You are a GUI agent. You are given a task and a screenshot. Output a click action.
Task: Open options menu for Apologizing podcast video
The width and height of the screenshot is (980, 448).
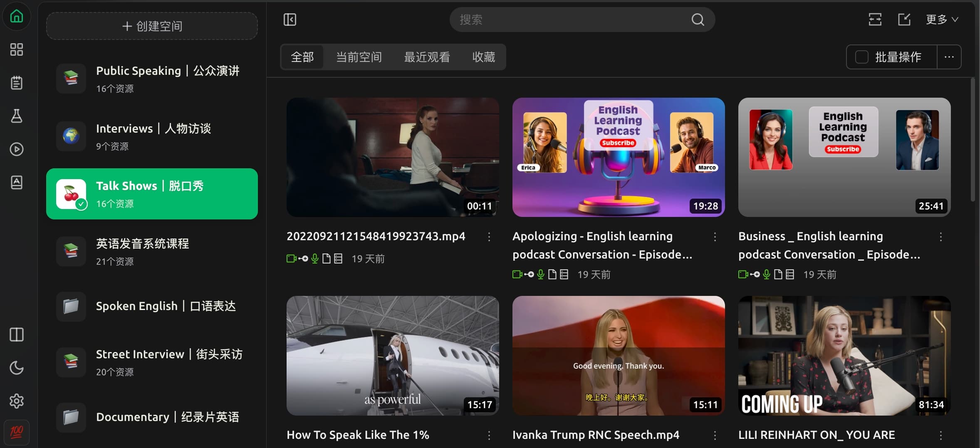[715, 237]
